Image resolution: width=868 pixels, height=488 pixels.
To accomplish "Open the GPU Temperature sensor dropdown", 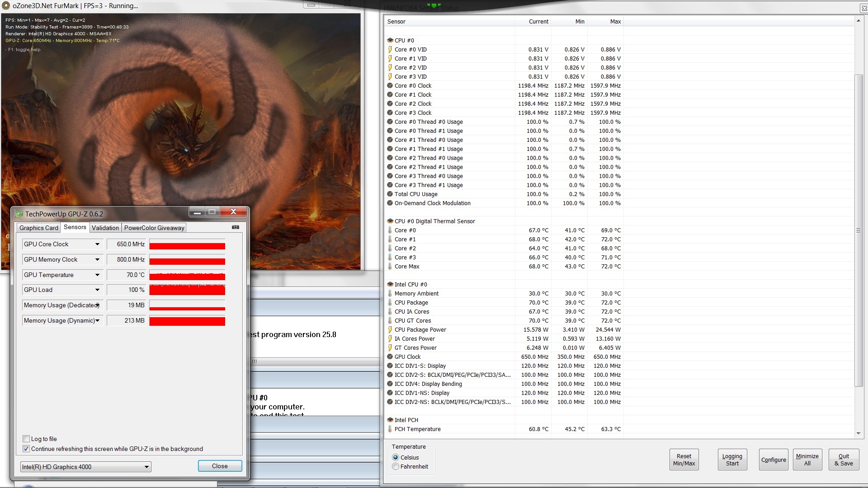I will pyautogui.click(x=97, y=275).
